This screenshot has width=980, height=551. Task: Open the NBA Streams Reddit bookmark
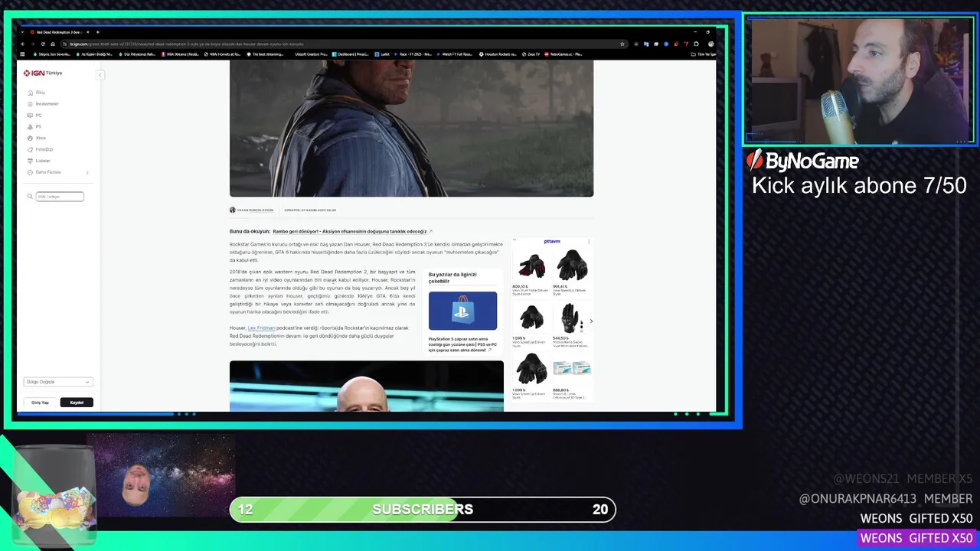pyautogui.click(x=180, y=54)
